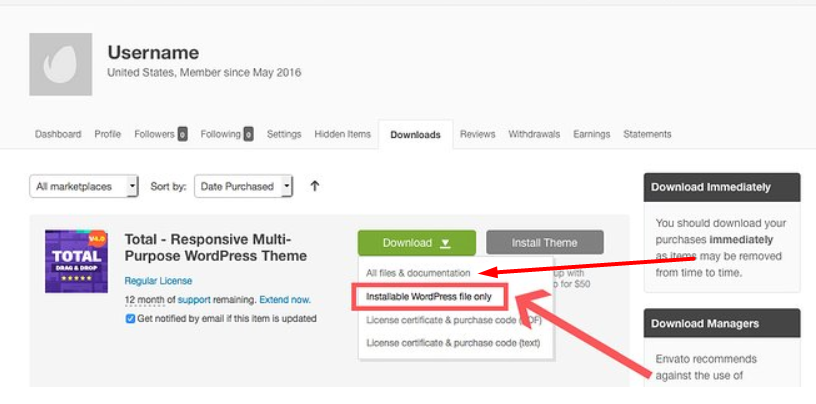Open the Dashboard tab
This screenshot has height=404, width=816.
coord(58,134)
